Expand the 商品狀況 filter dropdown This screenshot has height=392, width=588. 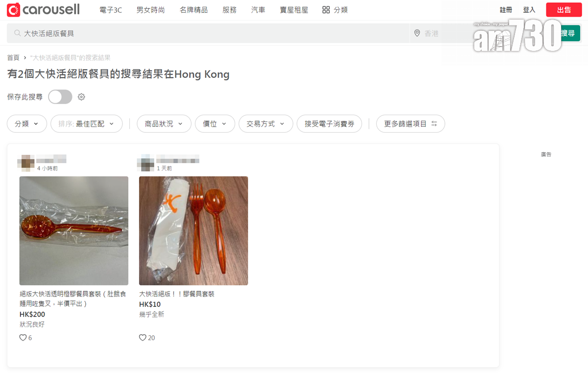tap(164, 124)
